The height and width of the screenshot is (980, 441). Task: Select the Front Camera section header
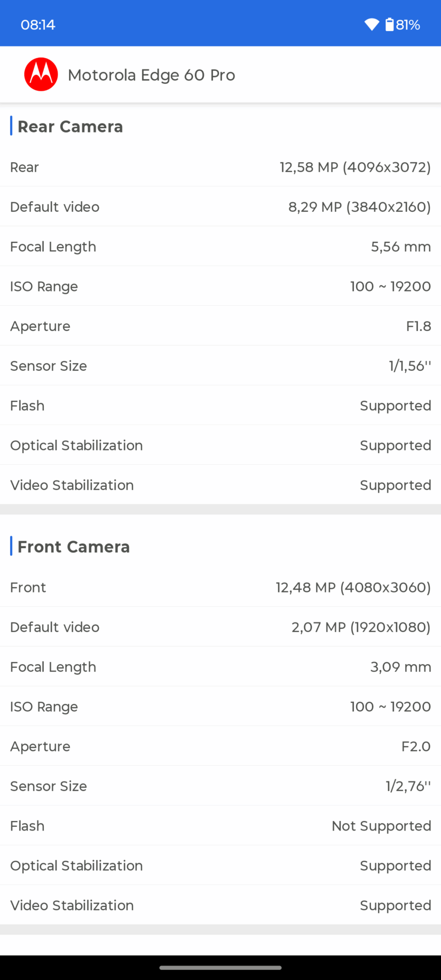point(73,547)
